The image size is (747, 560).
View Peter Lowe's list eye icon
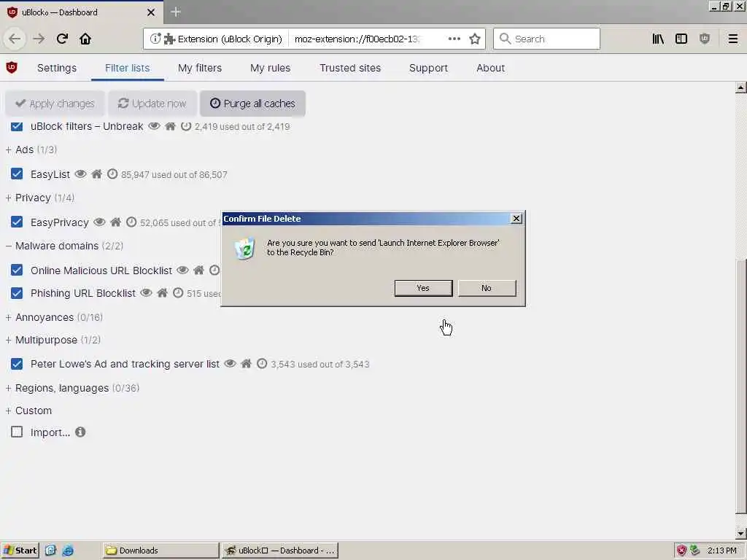(x=230, y=363)
